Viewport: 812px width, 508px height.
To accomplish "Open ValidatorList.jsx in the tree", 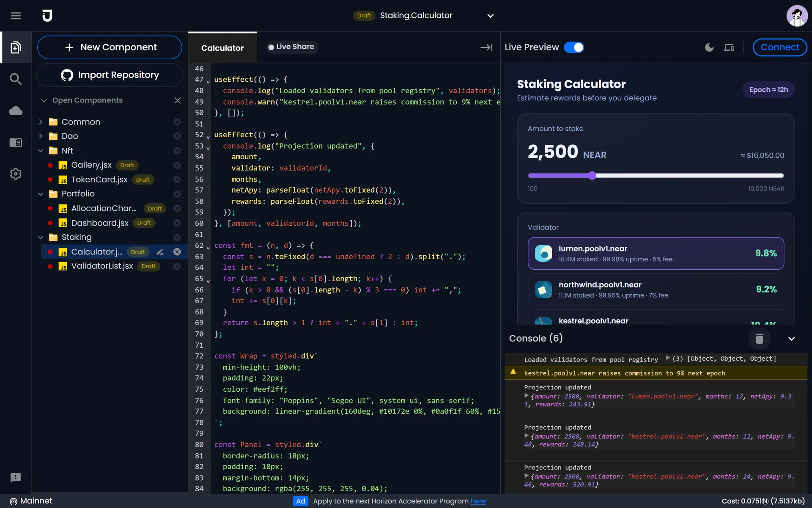I will 102,266.
